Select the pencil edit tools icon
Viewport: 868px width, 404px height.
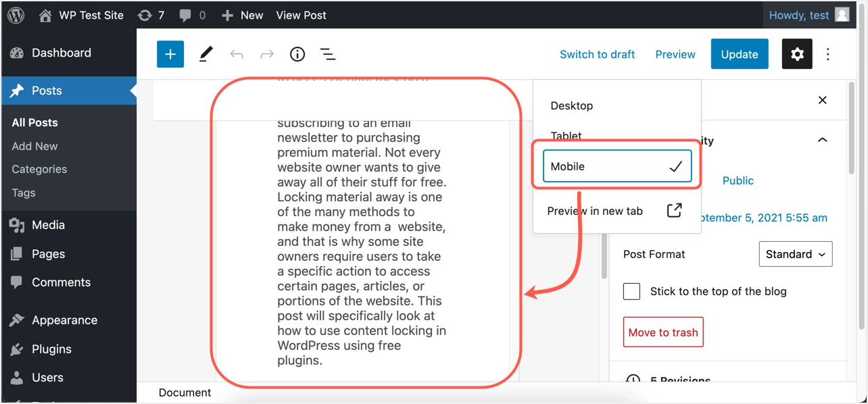coord(206,55)
